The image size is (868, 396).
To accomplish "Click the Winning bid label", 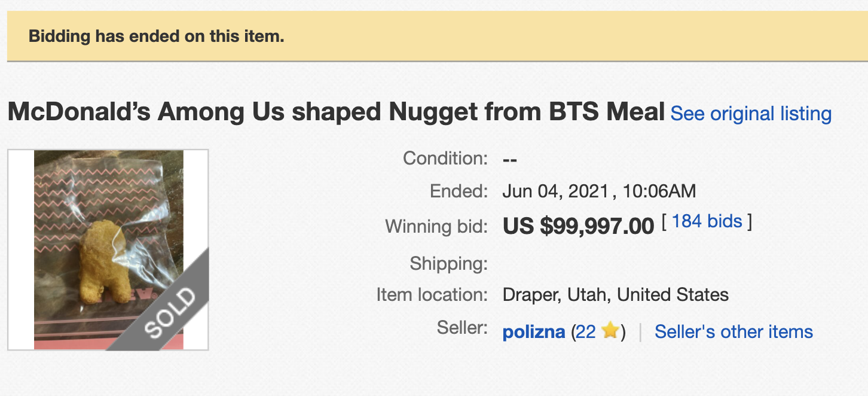I will (x=436, y=227).
